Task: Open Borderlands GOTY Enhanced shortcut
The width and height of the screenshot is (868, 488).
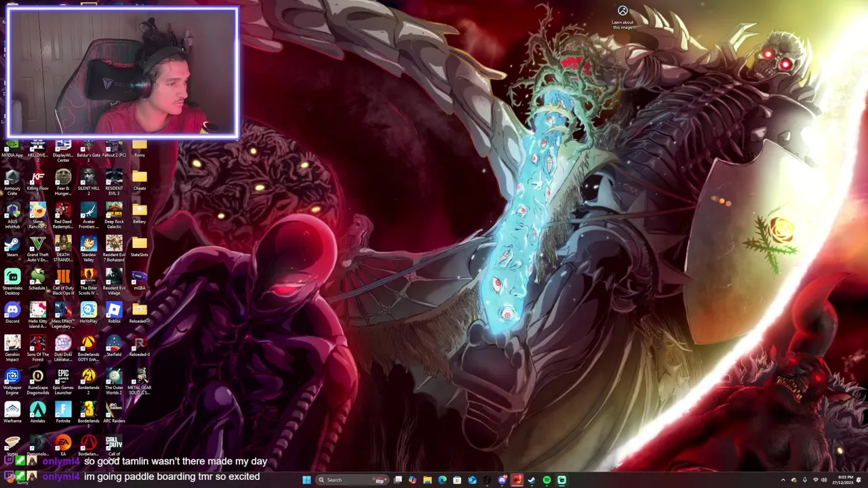Action: tap(88, 347)
